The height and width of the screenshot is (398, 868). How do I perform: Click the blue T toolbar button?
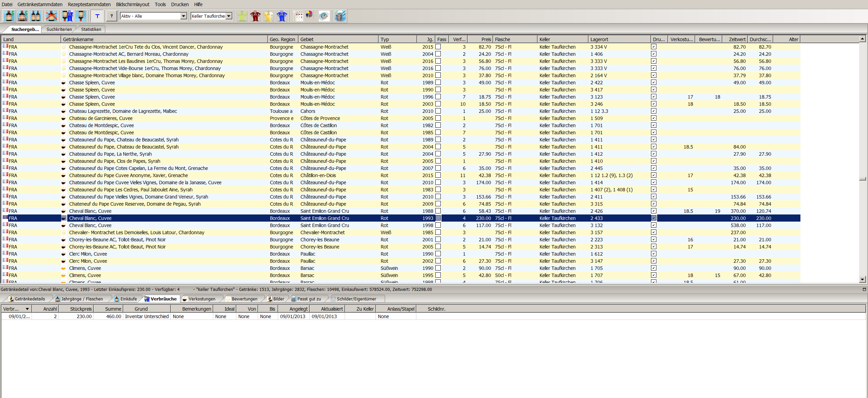coord(97,16)
